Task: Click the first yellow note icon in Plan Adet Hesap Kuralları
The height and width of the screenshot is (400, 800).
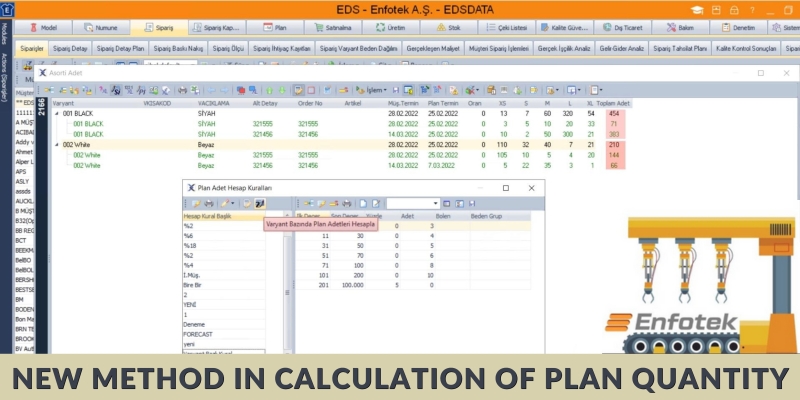Action: pyautogui.click(x=196, y=204)
